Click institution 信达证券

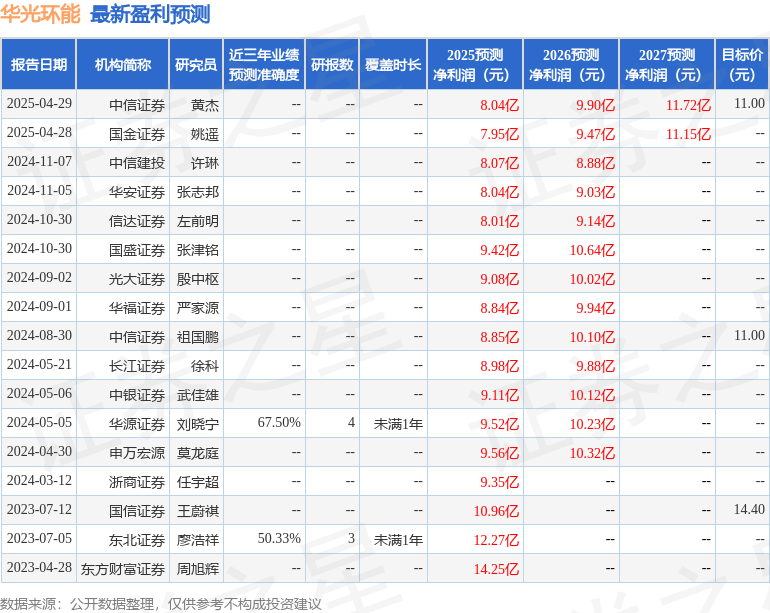[137, 221]
